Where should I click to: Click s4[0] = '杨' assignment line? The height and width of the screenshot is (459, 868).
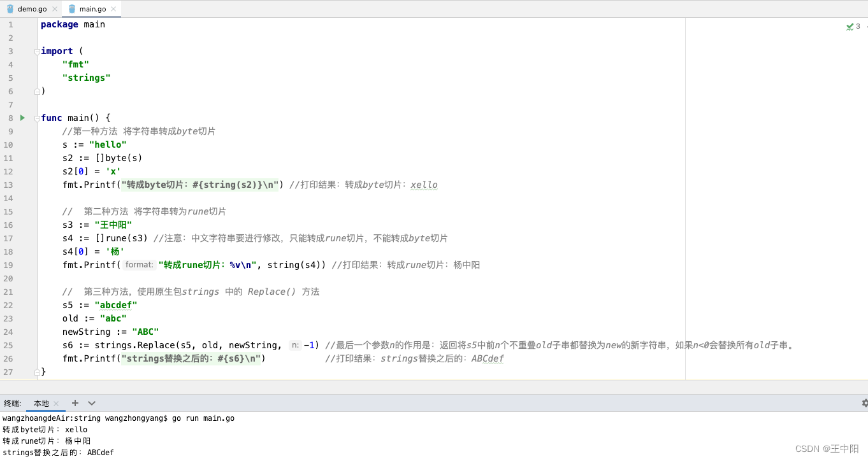93,251
